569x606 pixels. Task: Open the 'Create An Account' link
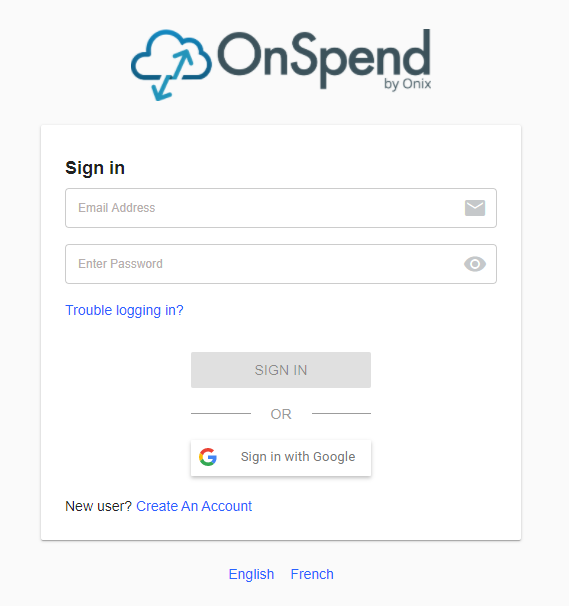194,506
